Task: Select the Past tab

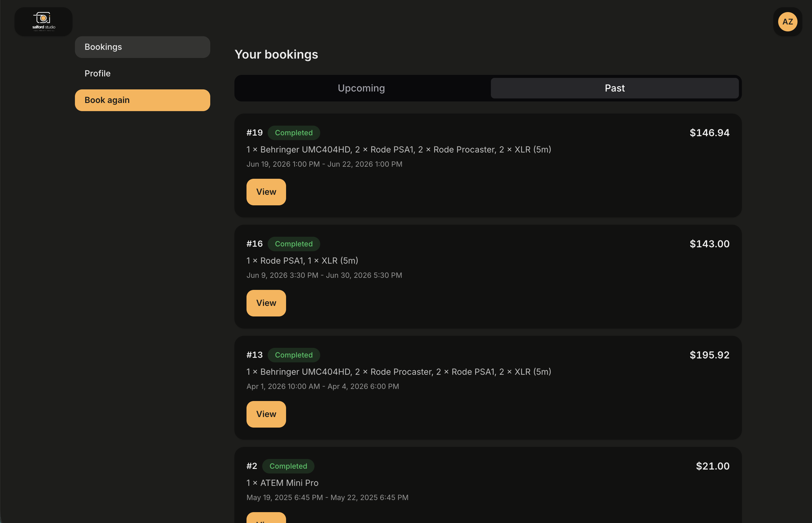Action: [614, 88]
